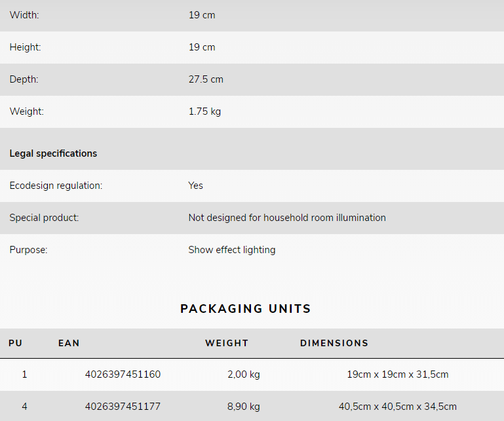
Task: Click the Height value 19 cm
Action: (x=202, y=47)
